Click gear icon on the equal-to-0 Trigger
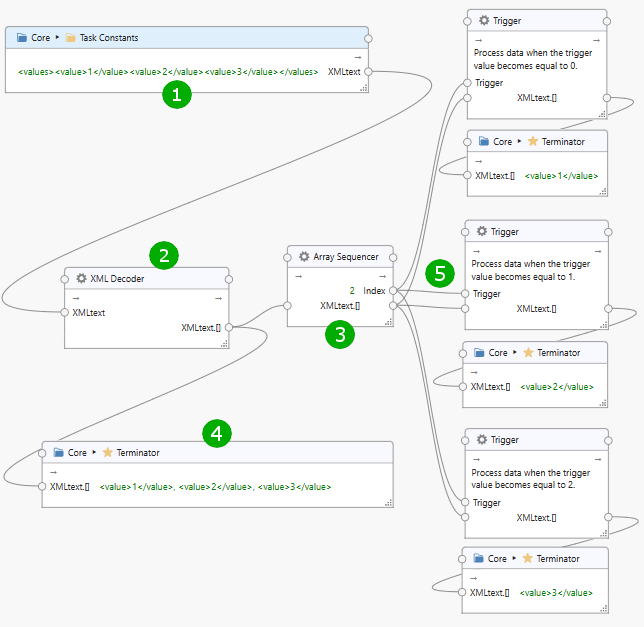Viewport: 644px width, 627px height. 484,21
